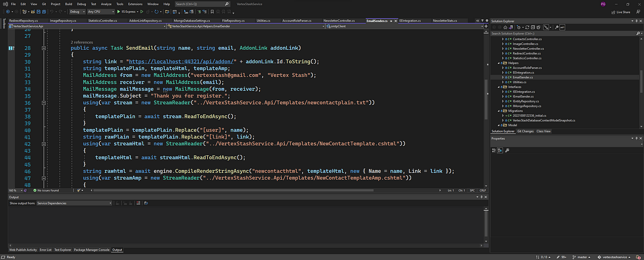Open Solution Explorer properties wrench icon

click(557, 27)
